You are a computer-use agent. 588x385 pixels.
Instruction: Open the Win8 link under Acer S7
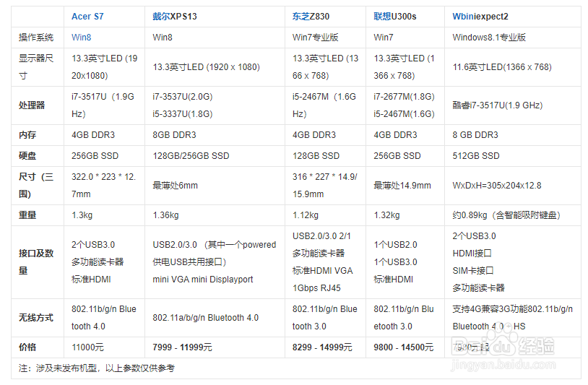(x=82, y=38)
